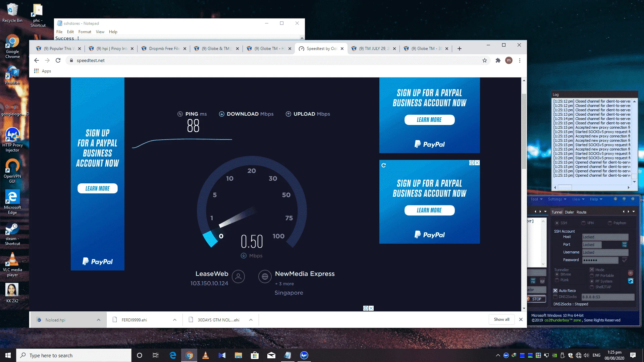Open the Chrome three-dot menu
The width and height of the screenshot is (644, 362).
point(520,60)
